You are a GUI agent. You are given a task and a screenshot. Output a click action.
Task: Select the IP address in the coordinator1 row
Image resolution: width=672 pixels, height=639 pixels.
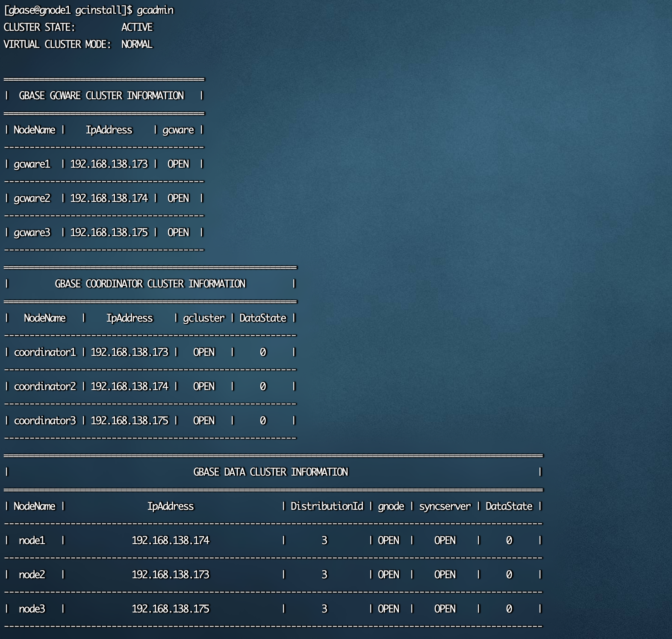[130, 352]
